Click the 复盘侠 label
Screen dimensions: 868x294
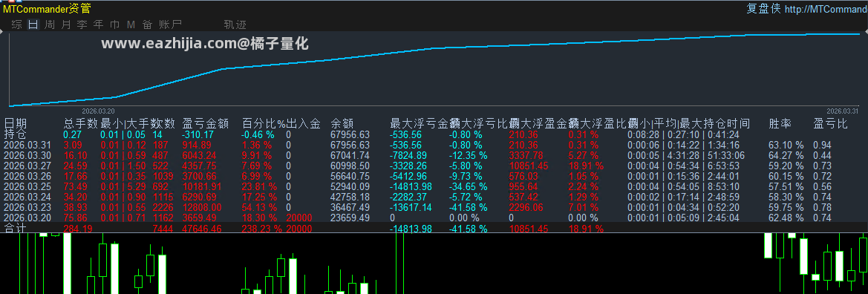pos(763,9)
